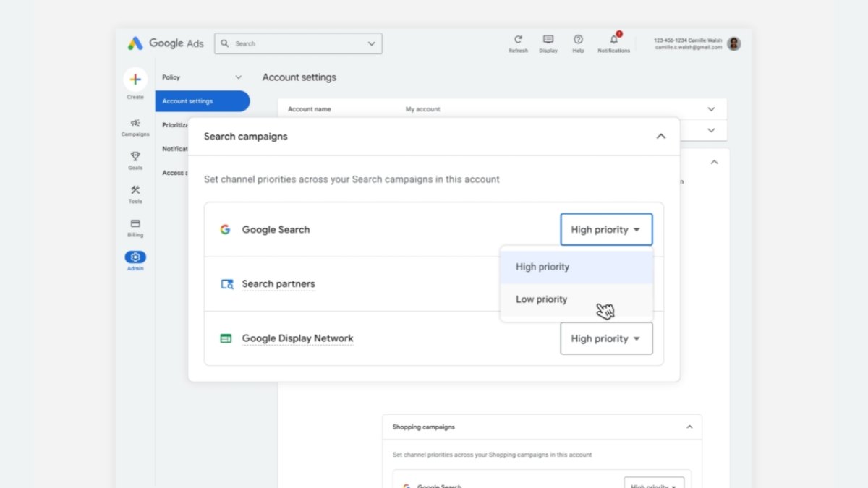Click the My account value

(x=422, y=109)
